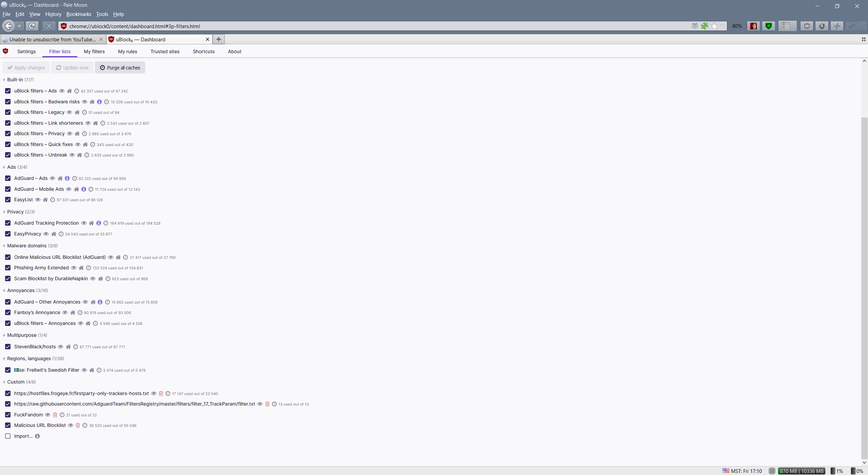Open the bookmark star dropdown arrow
This screenshot has height=475, width=868.
[x=723, y=26]
